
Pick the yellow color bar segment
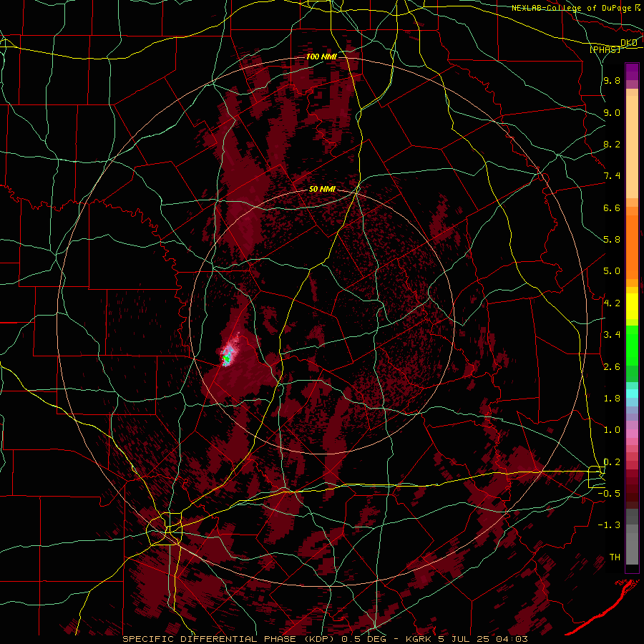pyautogui.click(x=632, y=306)
